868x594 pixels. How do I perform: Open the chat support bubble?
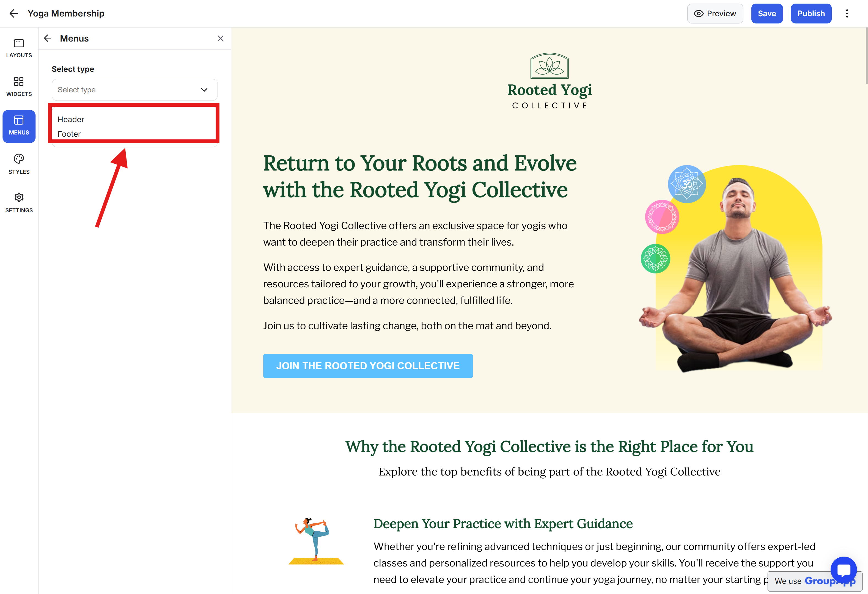[x=843, y=570]
